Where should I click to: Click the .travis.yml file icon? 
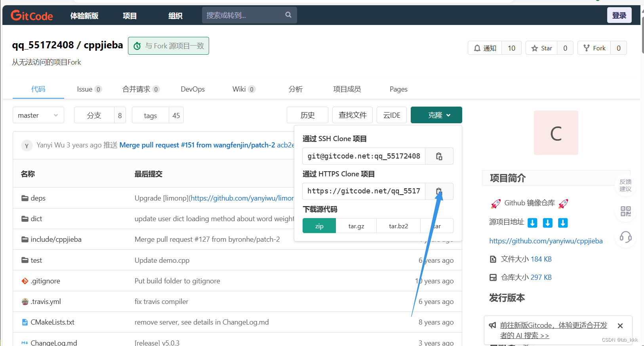(25, 302)
